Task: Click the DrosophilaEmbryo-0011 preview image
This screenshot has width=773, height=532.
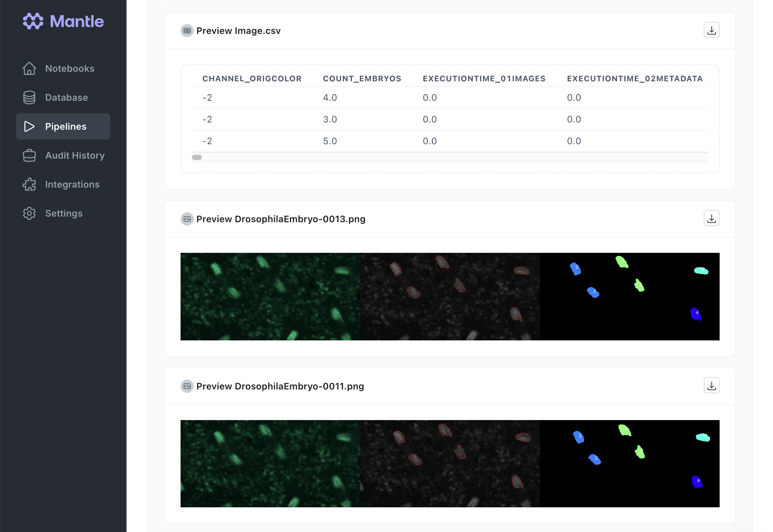Action: coord(450,464)
